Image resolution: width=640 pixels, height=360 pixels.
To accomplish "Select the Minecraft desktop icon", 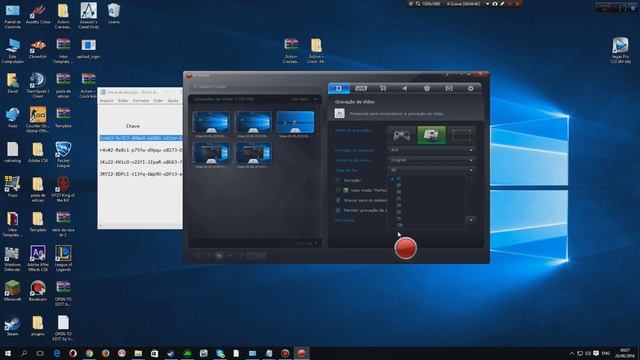I will click(x=13, y=291).
